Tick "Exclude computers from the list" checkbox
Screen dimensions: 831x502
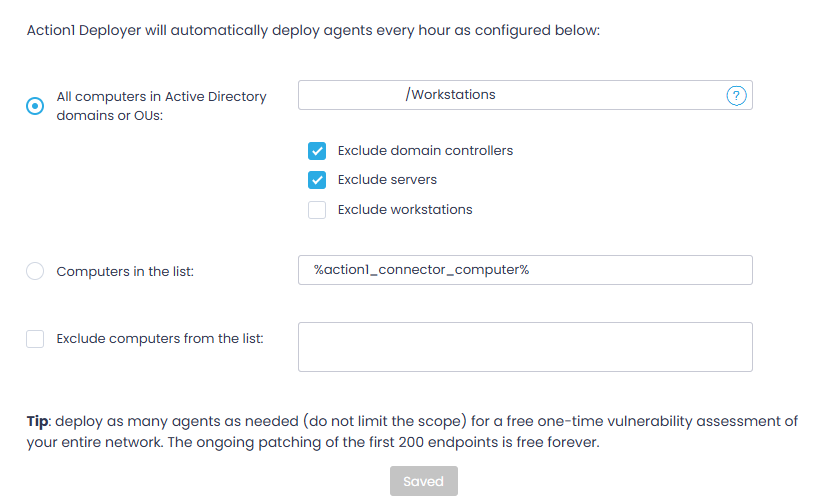(35, 339)
